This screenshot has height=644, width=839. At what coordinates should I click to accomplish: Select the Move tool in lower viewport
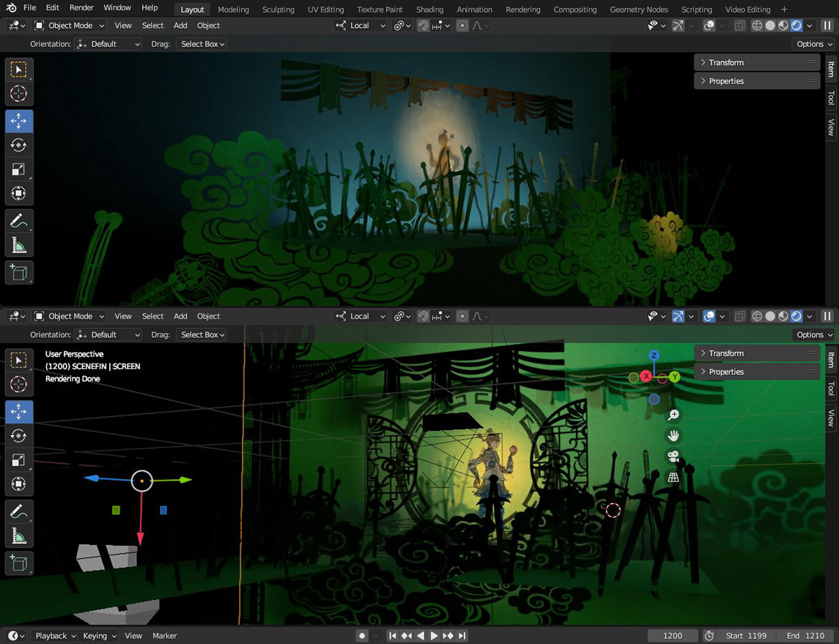pos(19,412)
